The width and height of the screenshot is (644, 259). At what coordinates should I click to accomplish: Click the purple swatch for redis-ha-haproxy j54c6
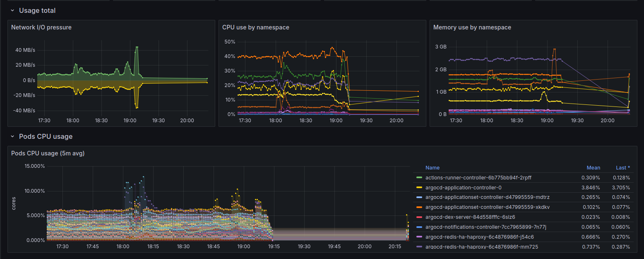coord(419,237)
